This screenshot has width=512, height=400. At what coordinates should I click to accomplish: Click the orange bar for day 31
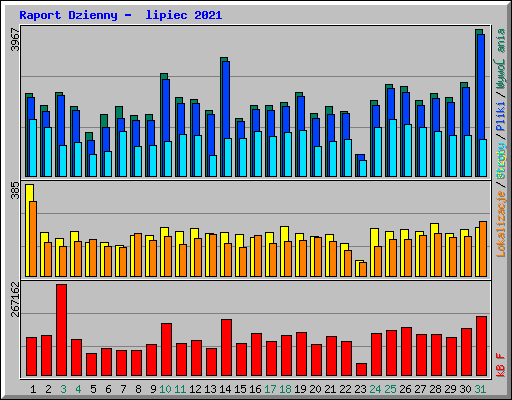point(483,249)
